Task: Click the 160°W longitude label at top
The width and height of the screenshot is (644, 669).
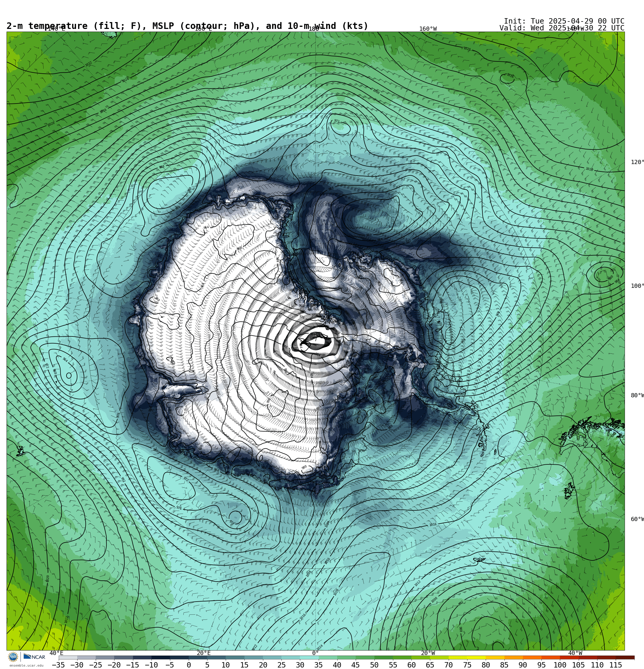Action: (428, 29)
